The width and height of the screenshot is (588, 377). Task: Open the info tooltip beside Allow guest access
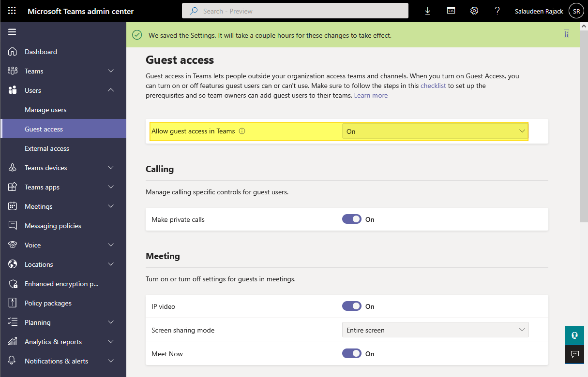coord(242,131)
